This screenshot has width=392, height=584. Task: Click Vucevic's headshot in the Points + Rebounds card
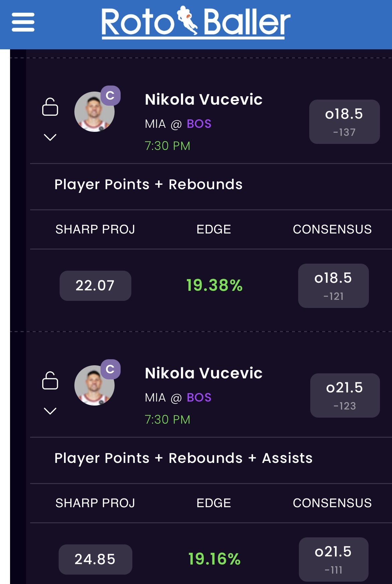click(x=94, y=112)
